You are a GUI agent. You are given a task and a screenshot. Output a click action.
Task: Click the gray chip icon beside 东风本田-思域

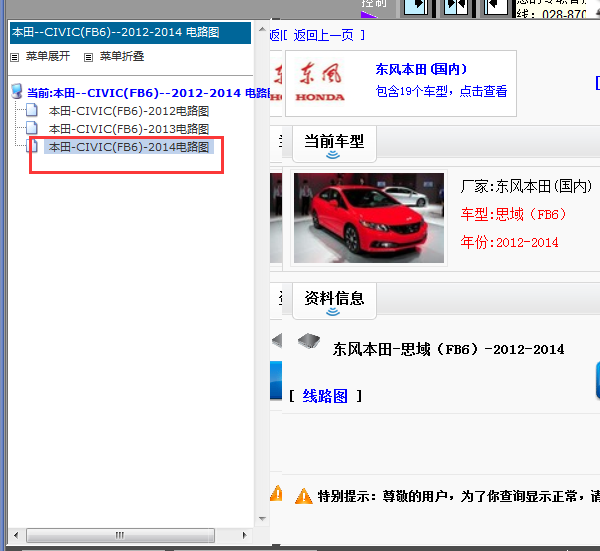[309, 341]
